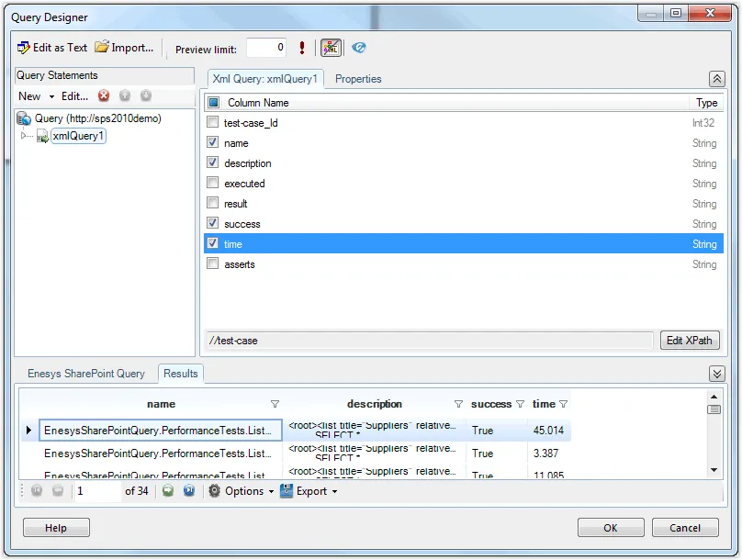Screen dimensions: 742x560
Task: Toggle the XML view toolbar icon
Action: click(331, 48)
